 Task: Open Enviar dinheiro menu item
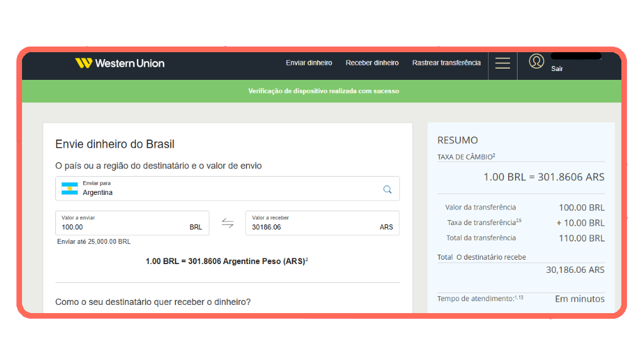(x=309, y=63)
